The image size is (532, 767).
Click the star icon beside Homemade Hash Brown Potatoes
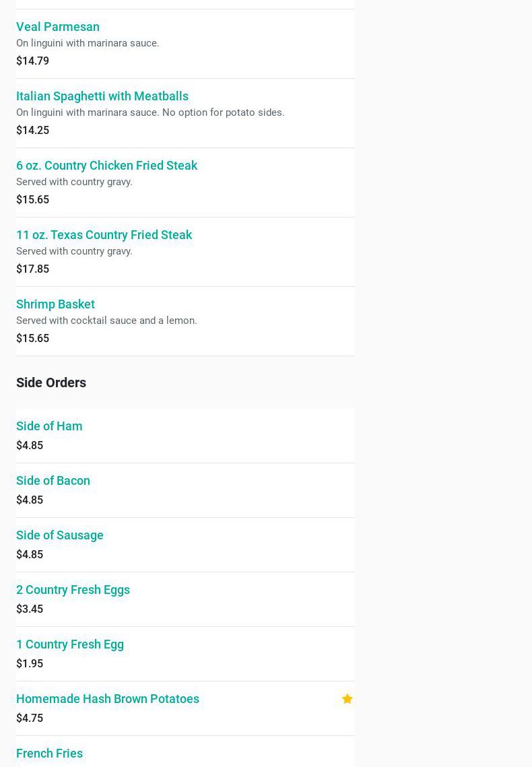click(347, 699)
